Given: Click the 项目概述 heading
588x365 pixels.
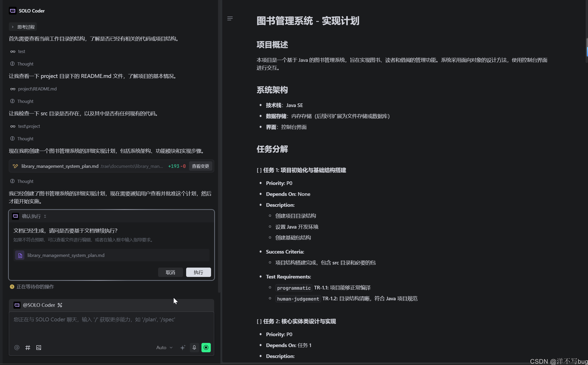Looking at the screenshot, I should tap(272, 45).
